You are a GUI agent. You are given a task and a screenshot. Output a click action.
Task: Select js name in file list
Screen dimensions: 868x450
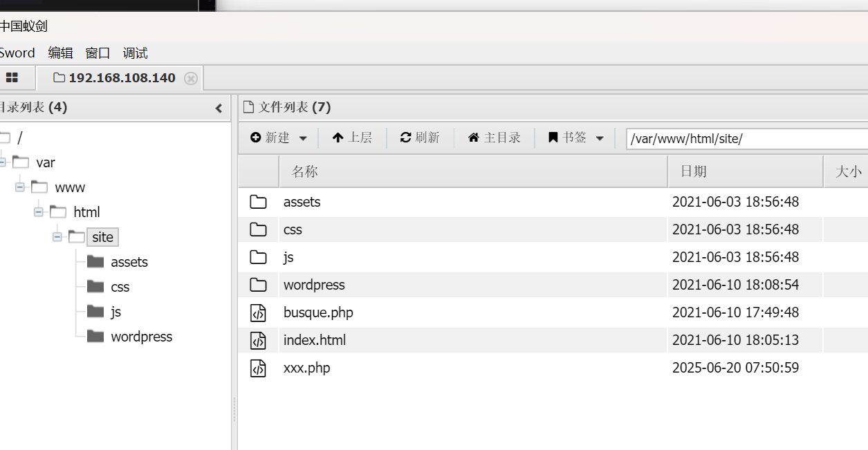tap(288, 257)
